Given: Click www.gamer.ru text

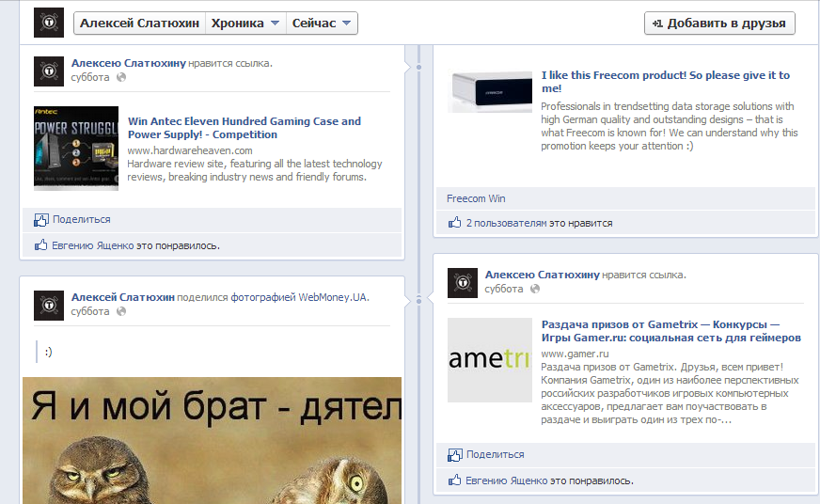Looking at the screenshot, I should pos(575,354).
